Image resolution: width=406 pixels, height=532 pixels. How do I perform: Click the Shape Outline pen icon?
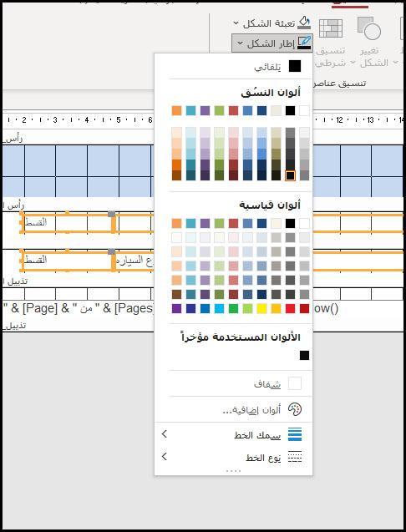[304, 43]
